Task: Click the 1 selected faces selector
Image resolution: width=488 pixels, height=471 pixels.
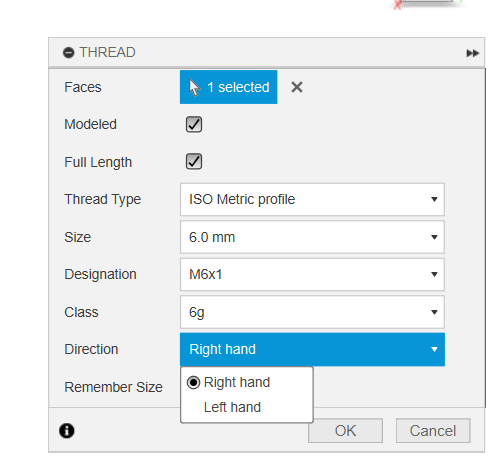Action: pyautogui.click(x=228, y=87)
